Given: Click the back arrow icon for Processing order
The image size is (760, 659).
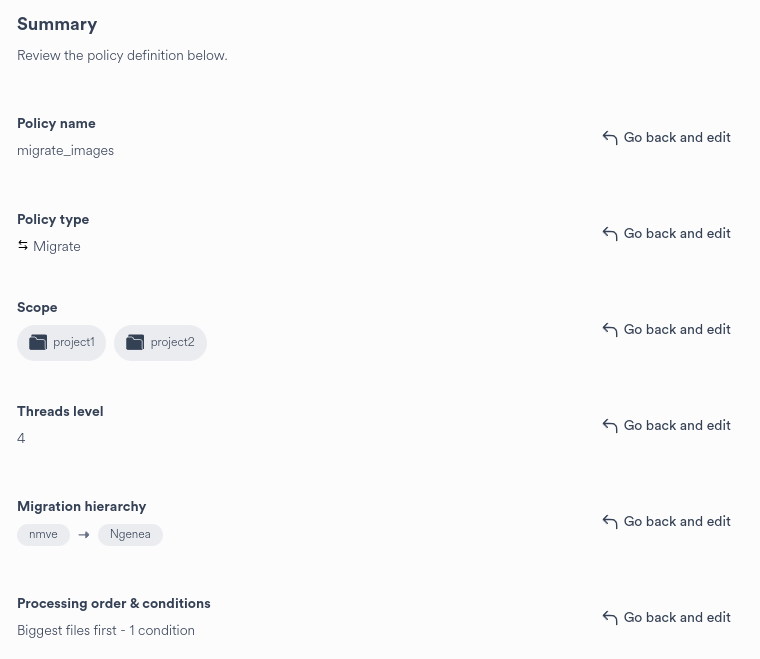Looking at the screenshot, I should [x=610, y=618].
